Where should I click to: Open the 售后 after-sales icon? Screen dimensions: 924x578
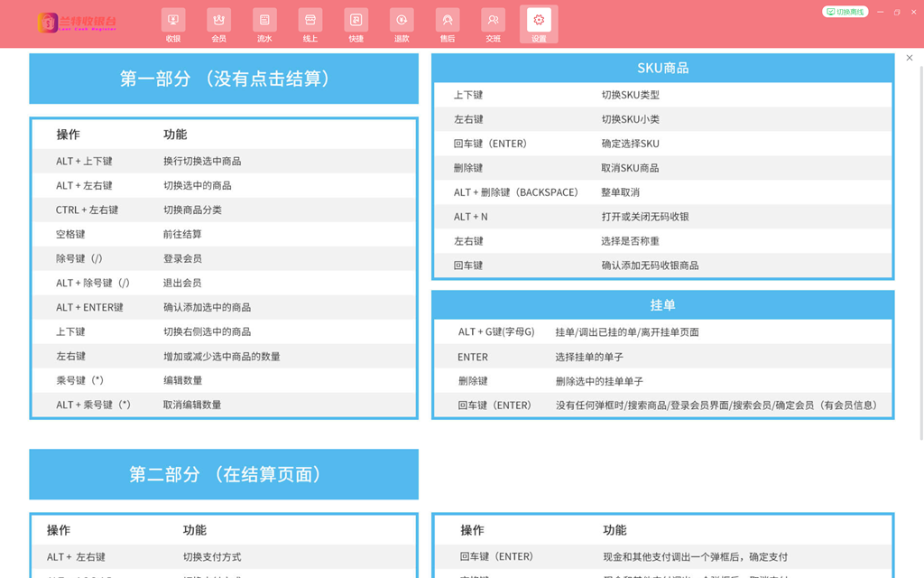coord(448,24)
